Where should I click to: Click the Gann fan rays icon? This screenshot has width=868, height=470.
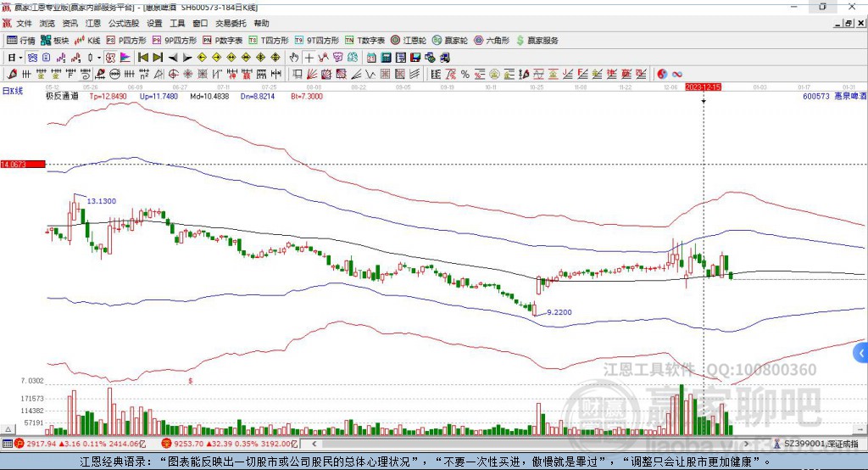pyautogui.click(x=312, y=75)
